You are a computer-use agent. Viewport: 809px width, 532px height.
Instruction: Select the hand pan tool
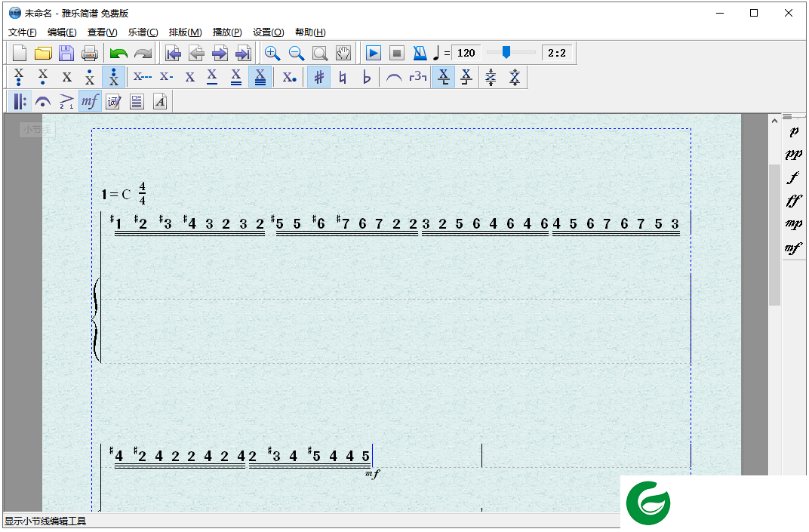(343, 53)
